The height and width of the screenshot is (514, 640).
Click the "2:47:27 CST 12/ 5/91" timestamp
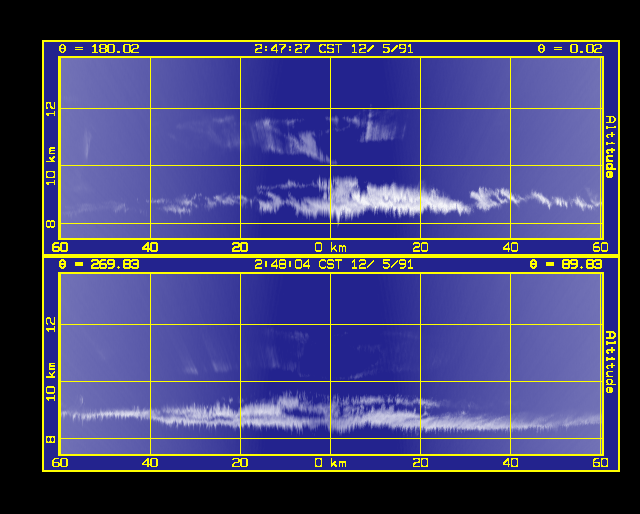coord(333,49)
